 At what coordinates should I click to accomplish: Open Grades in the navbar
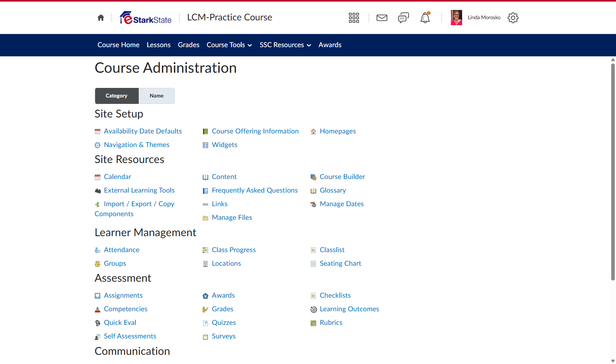click(x=189, y=45)
